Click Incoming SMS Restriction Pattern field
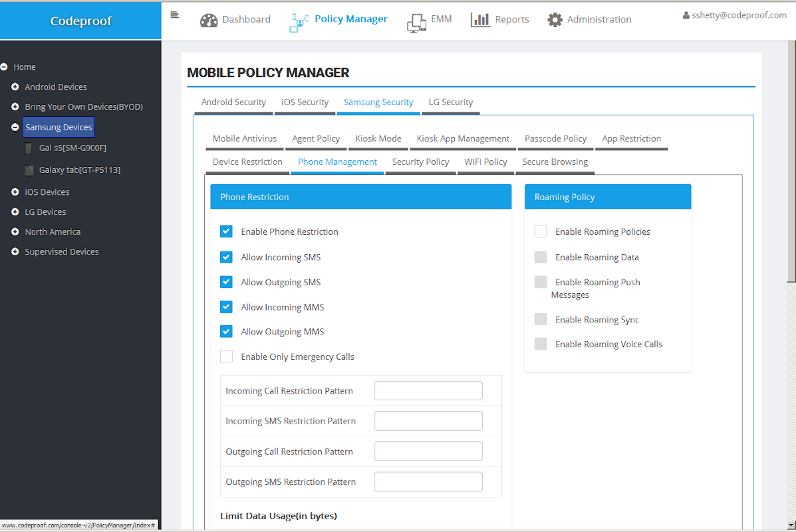The height and width of the screenshot is (532, 796). pos(428,421)
